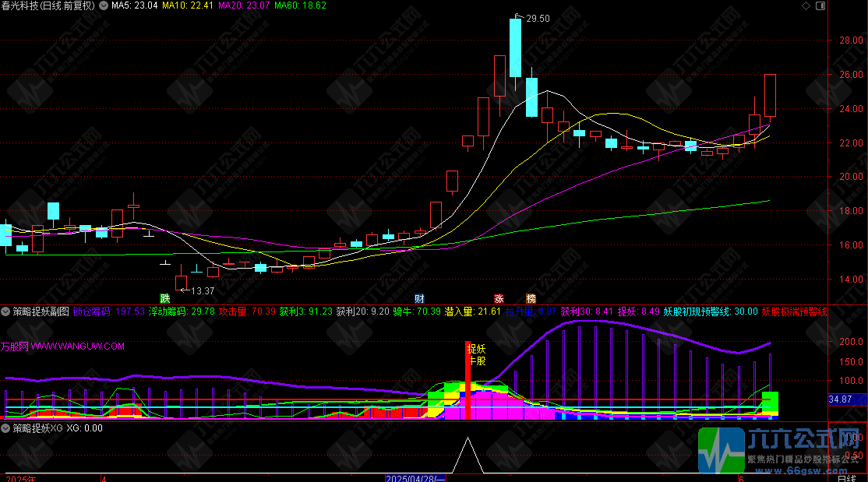Image resolution: width=868 pixels, height=482 pixels.
Task: Click the 100.0 sub-chart axis label
Action: pos(851,381)
